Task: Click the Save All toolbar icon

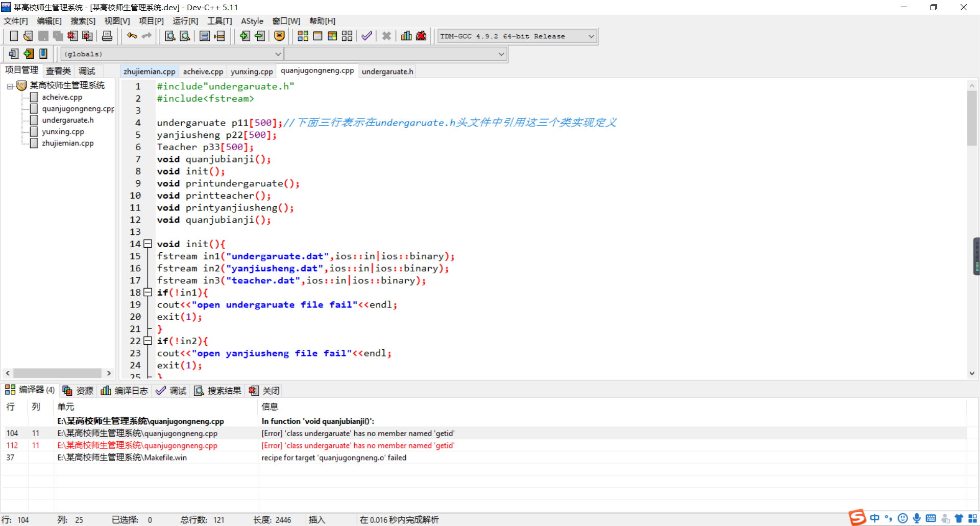Action: pos(58,36)
